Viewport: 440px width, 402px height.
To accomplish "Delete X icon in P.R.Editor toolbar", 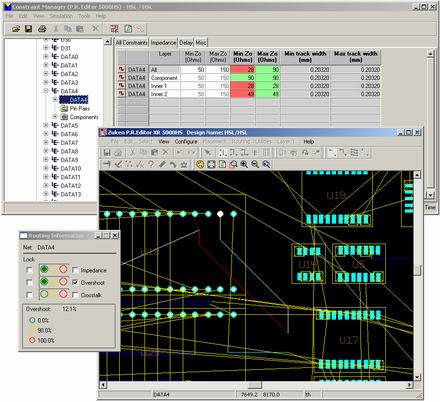I will coord(166,152).
